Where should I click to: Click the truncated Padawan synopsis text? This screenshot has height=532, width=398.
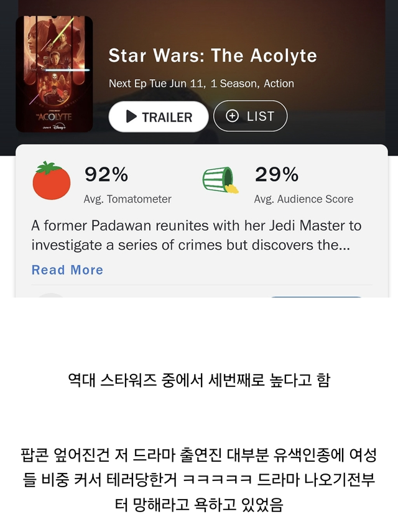[197, 235]
